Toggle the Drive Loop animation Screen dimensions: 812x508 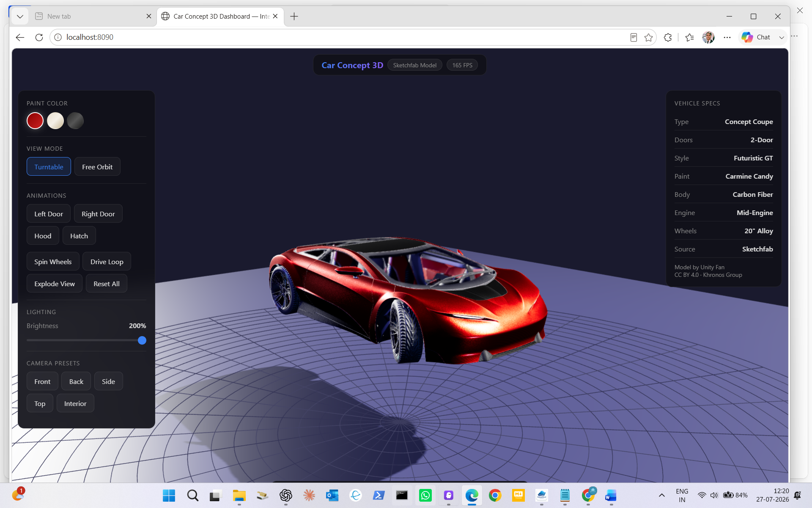[x=107, y=262]
